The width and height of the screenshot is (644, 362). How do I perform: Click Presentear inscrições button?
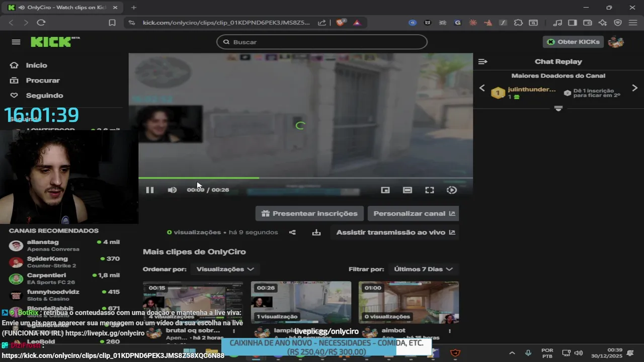[x=309, y=214]
